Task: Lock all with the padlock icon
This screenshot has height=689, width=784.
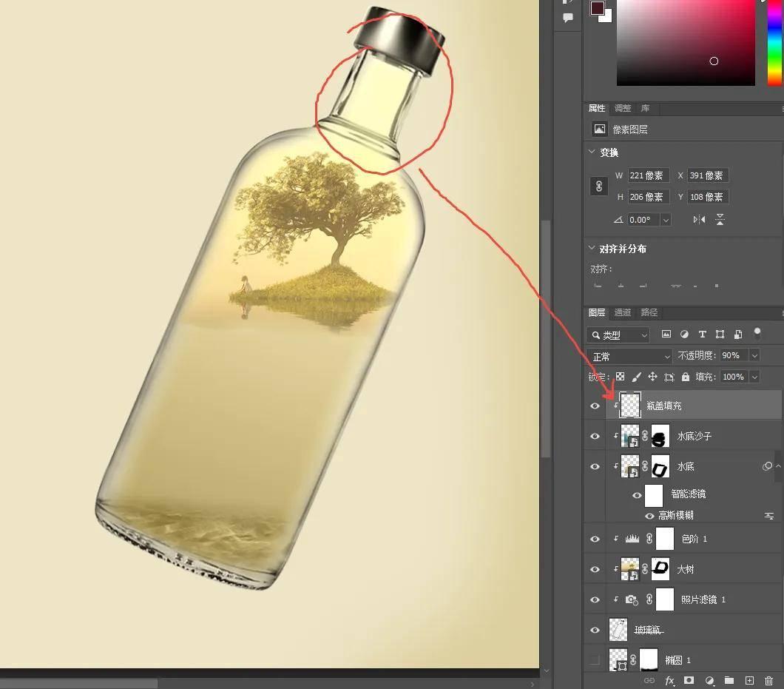Action: (686, 377)
